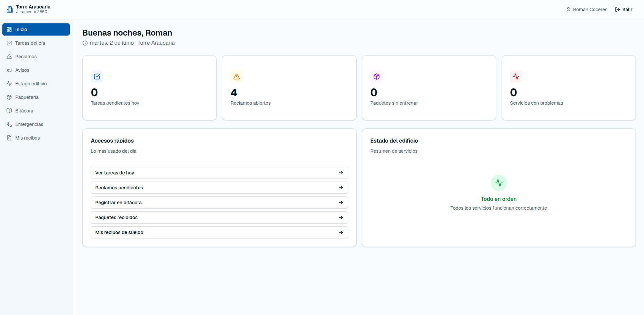Click the Resumen de servicios subtitle
Screen dimensions: 644x315
tap(394, 151)
